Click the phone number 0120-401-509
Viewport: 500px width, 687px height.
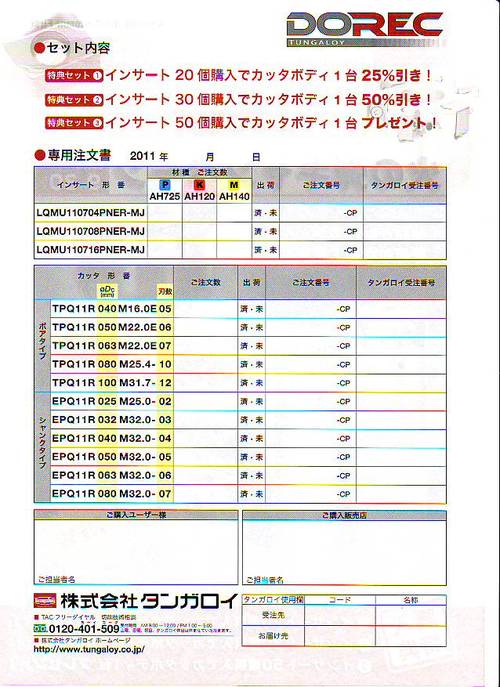point(84,629)
